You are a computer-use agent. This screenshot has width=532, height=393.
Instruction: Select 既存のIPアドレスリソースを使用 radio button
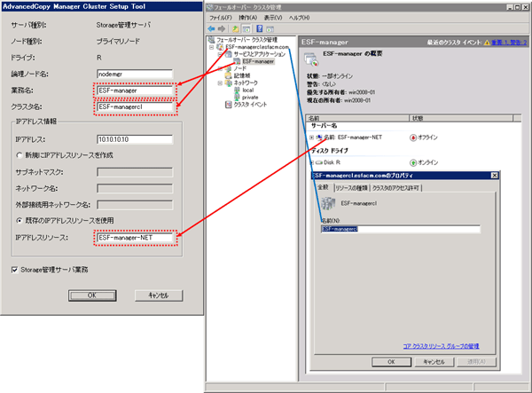[20, 221]
